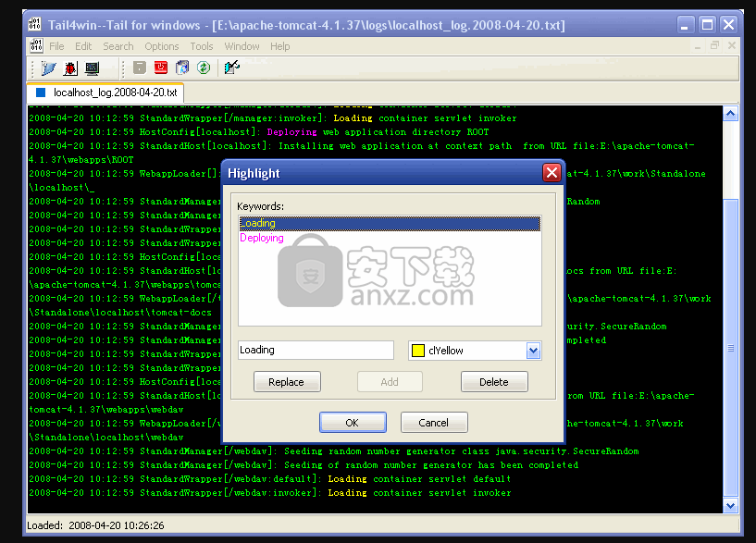Screen dimensions: 756x543
Task: Click the Delete button
Action: click(x=494, y=382)
